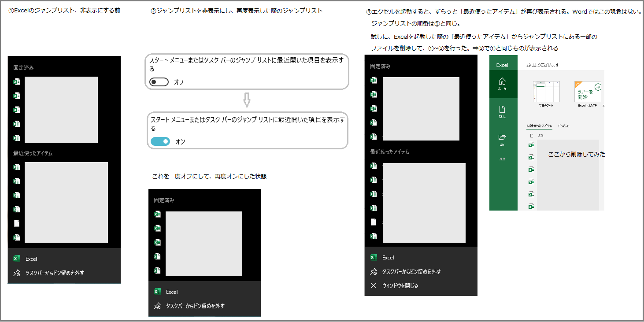Click the last visible file icon in the Excel recent list
Image resolution: width=644 pixels, height=322 pixels.
pos(531,206)
